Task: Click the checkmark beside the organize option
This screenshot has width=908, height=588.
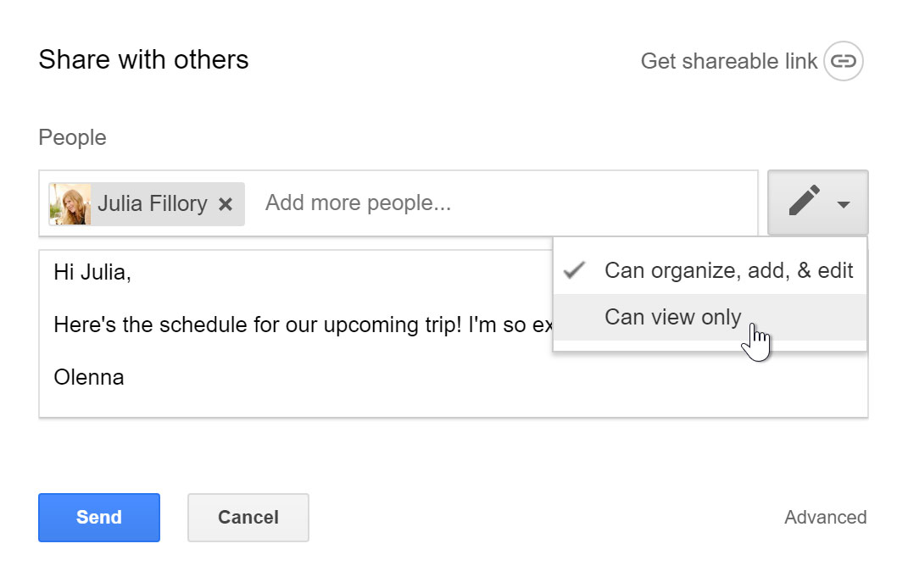Action: (575, 270)
